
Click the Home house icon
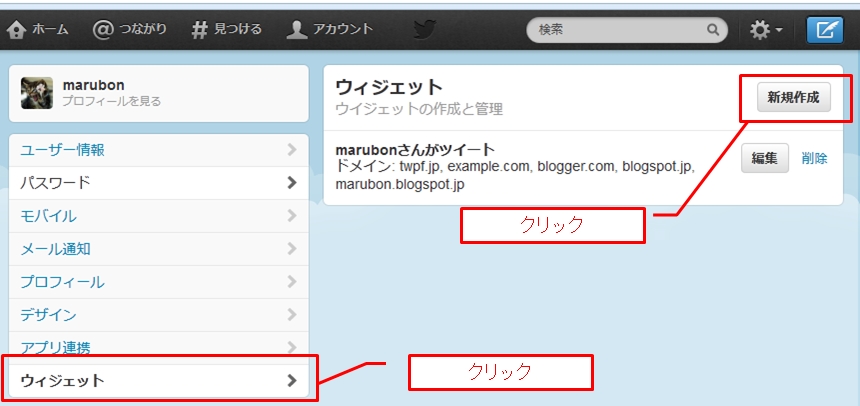click(x=17, y=30)
